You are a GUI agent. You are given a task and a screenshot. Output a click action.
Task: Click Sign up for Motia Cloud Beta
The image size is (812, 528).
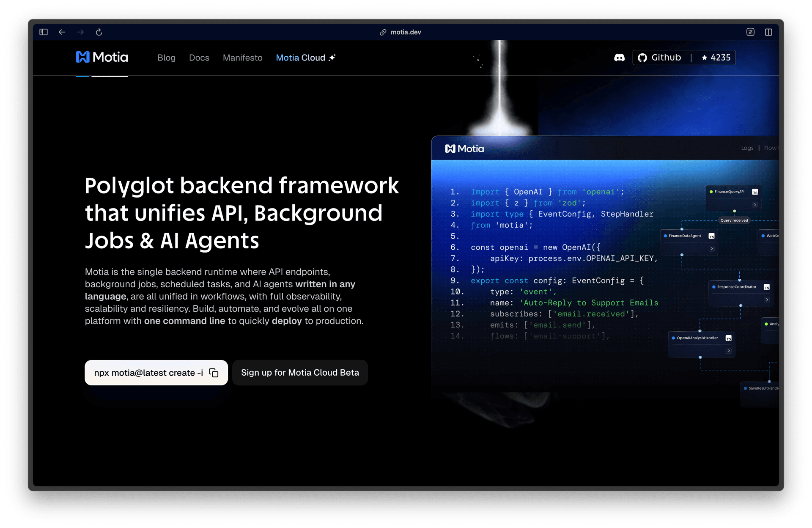click(300, 373)
